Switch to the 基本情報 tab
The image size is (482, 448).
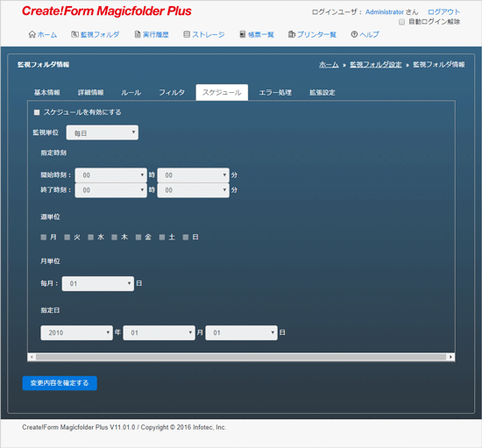(47, 93)
